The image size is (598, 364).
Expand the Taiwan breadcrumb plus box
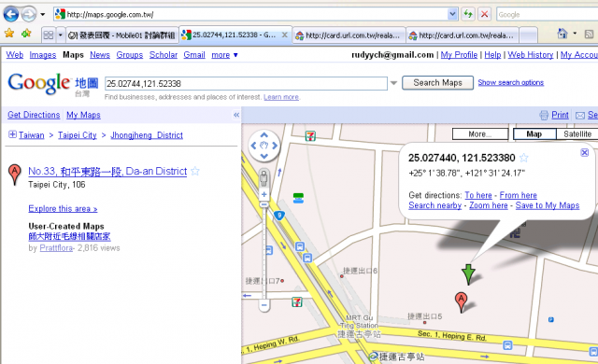(x=12, y=134)
